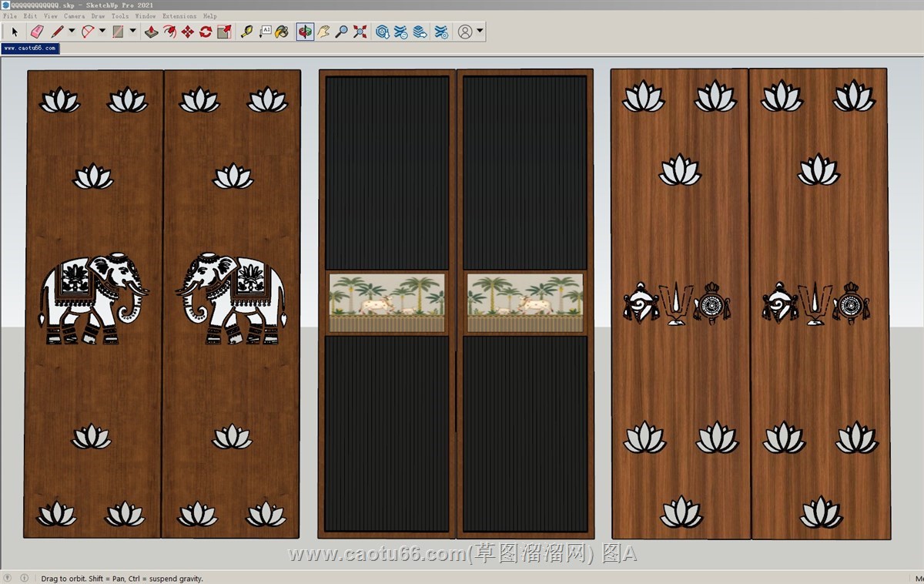Viewport: 924px width, 584px height.
Task: Open the File menu
Action: point(9,15)
